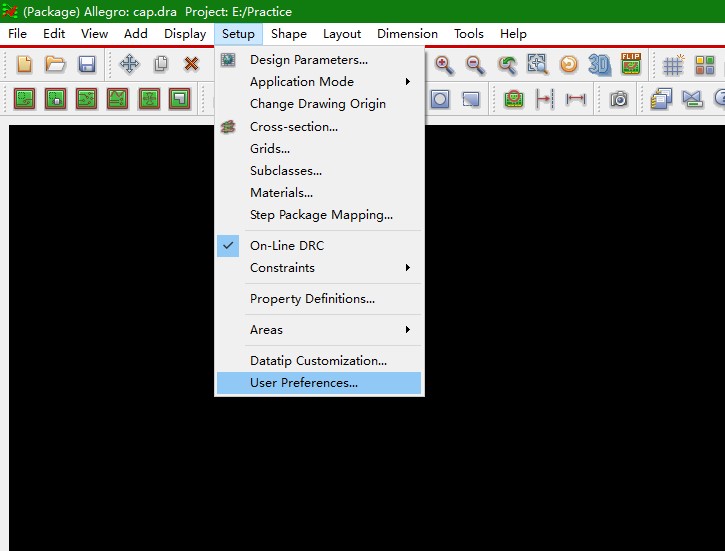
Task: Click the third green mode icon
Action: (86, 98)
